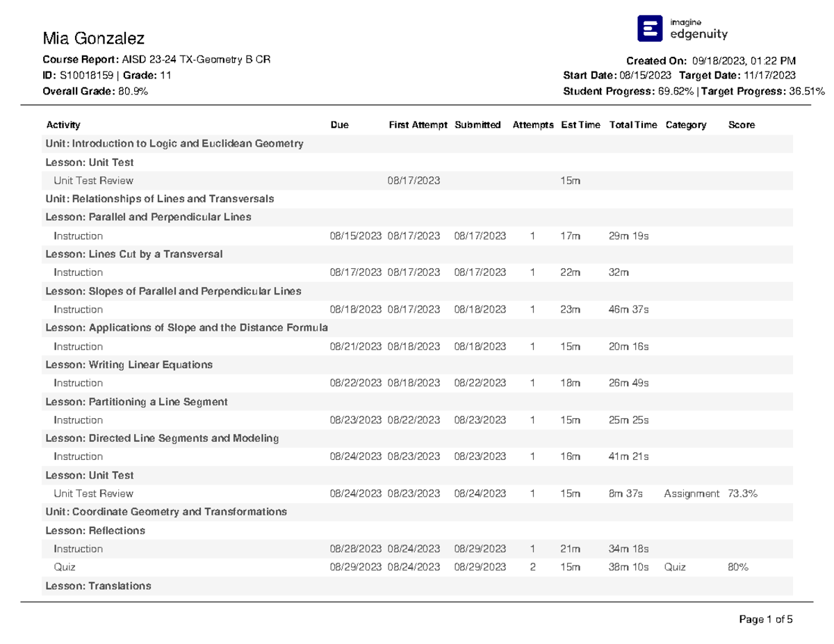Click the Course Report AISD Geometry title

tap(157, 60)
